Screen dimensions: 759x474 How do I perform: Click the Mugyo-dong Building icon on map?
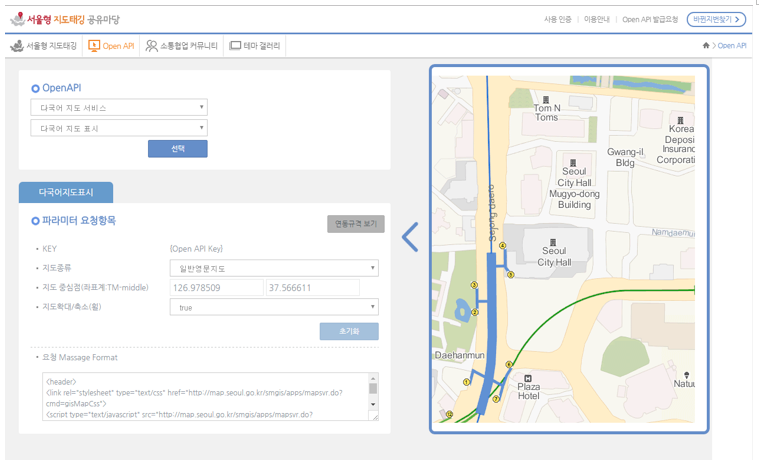click(573, 163)
